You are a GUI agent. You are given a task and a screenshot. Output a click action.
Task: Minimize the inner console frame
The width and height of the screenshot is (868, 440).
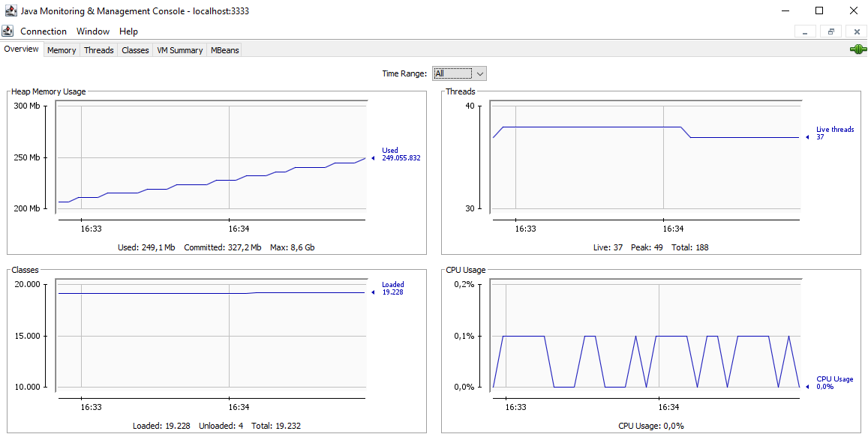(805, 31)
